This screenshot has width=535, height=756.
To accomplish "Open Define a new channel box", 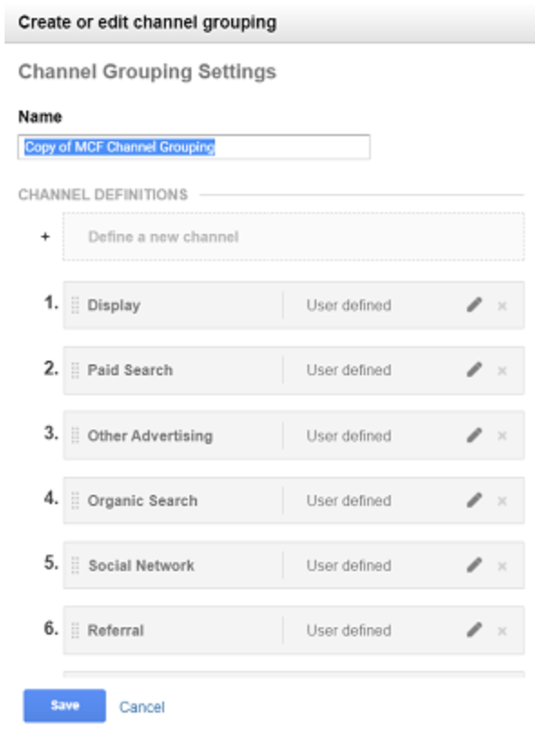I will pos(293,237).
